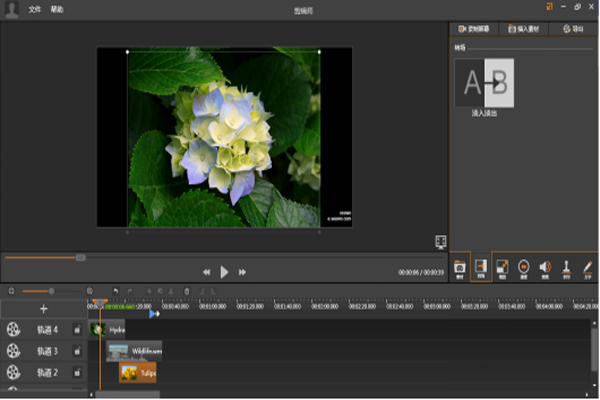Image resolution: width=600 pixels, height=400 pixels.
Task: Select the transition tool icon
Action: pyautogui.click(x=481, y=267)
